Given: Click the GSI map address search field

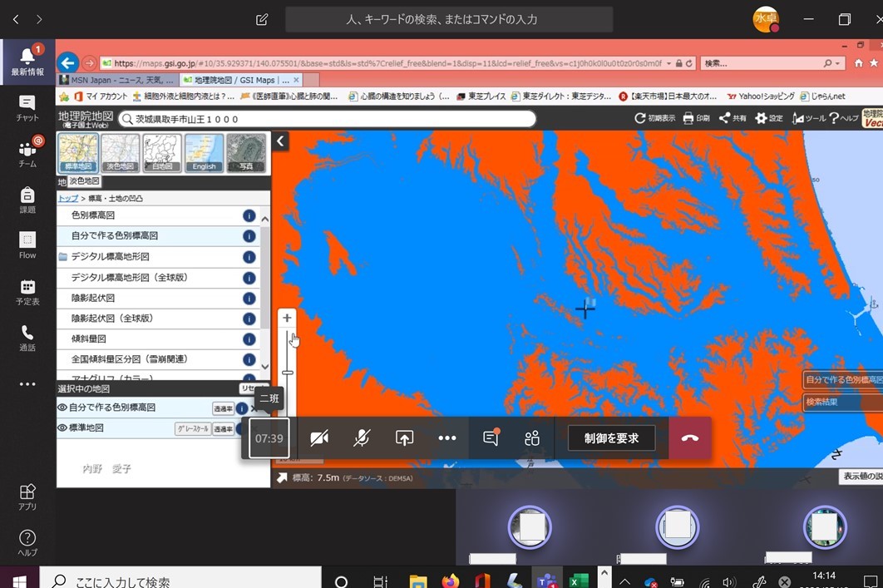Looking at the screenshot, I should [x=328, y=119].
